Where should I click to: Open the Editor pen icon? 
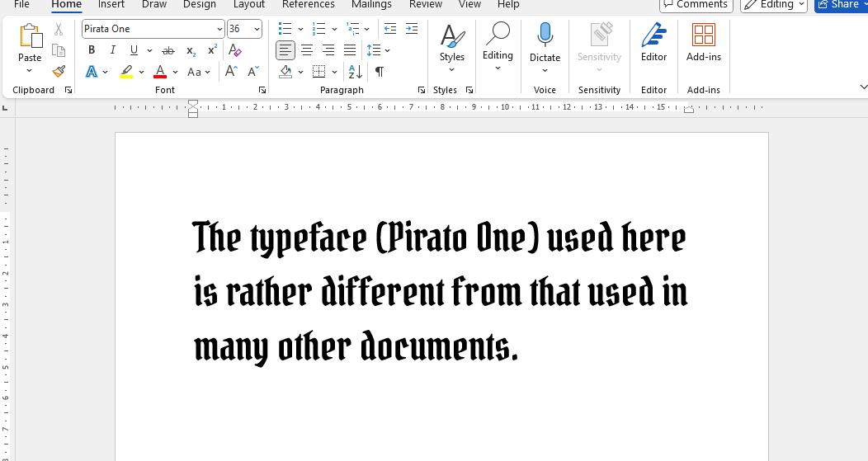click(x=653, y=36)
